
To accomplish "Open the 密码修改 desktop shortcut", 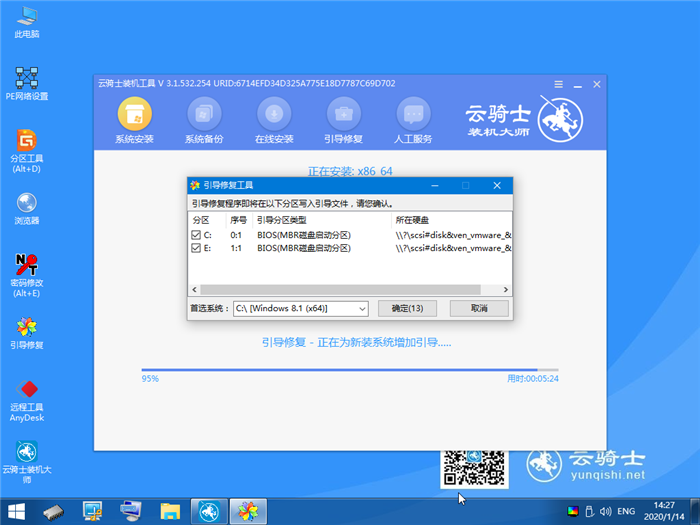I will coord(27,267).
